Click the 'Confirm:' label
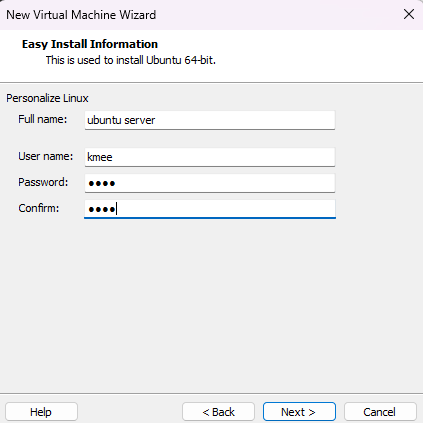This screenshot has width=423, height=423. pyautogui.click(x=38, y=208)
